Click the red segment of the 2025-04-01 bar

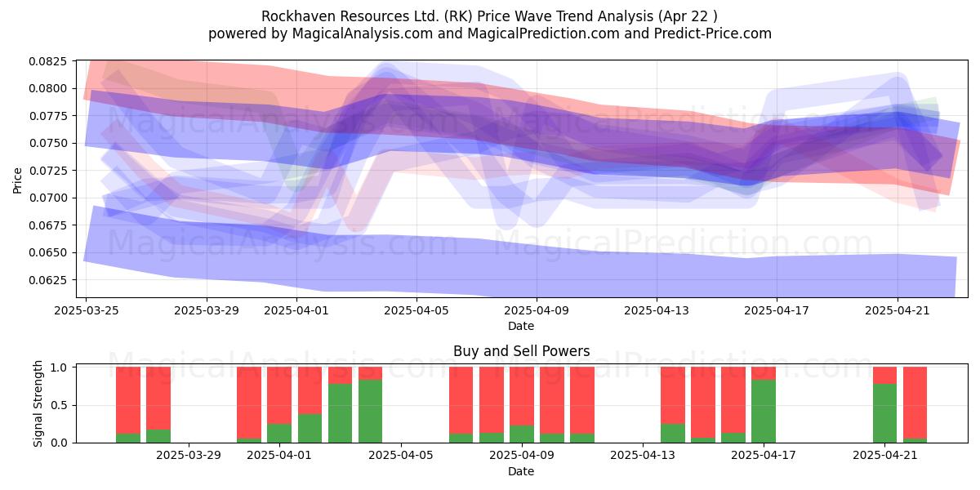[279, 395]
